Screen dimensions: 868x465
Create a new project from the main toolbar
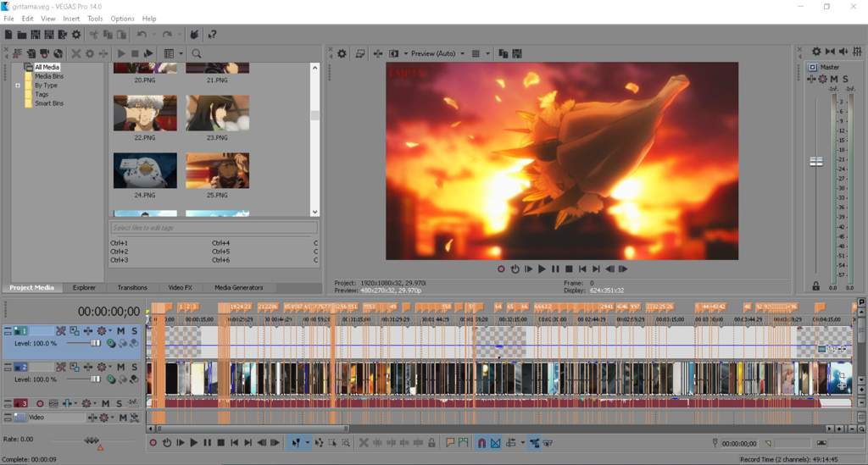(x=8, y=35)
